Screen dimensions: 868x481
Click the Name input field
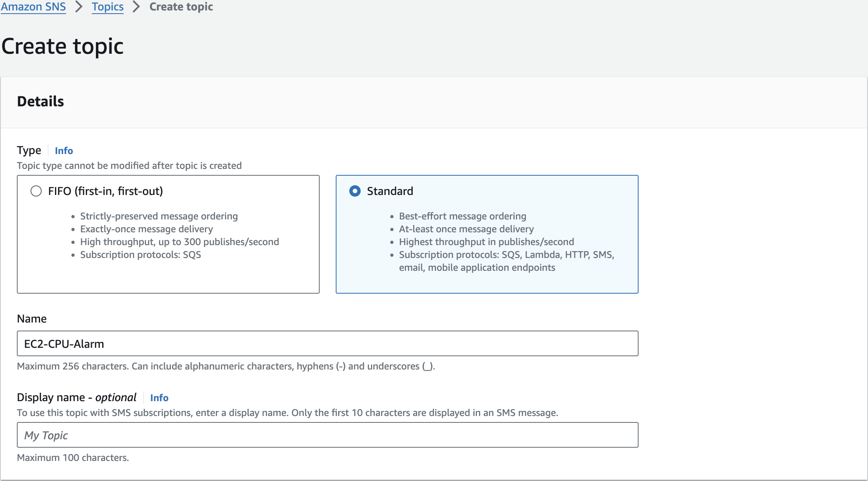point(327,343)
